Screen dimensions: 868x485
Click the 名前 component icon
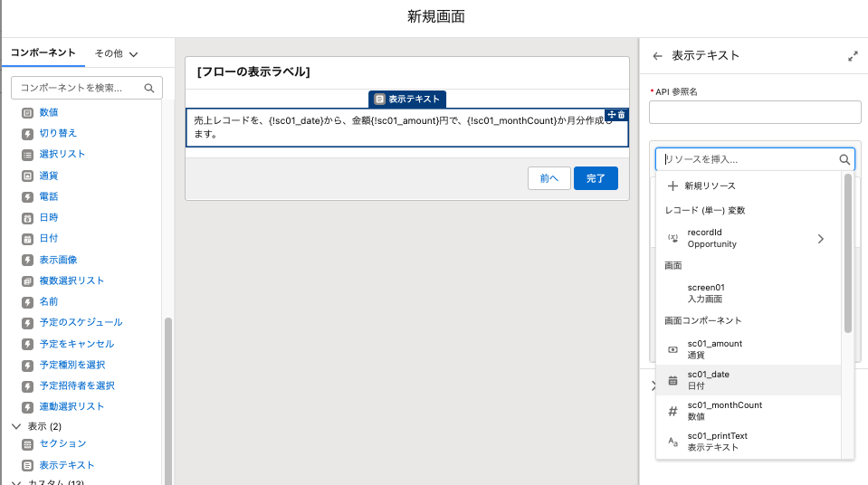(x=28, y=302)
